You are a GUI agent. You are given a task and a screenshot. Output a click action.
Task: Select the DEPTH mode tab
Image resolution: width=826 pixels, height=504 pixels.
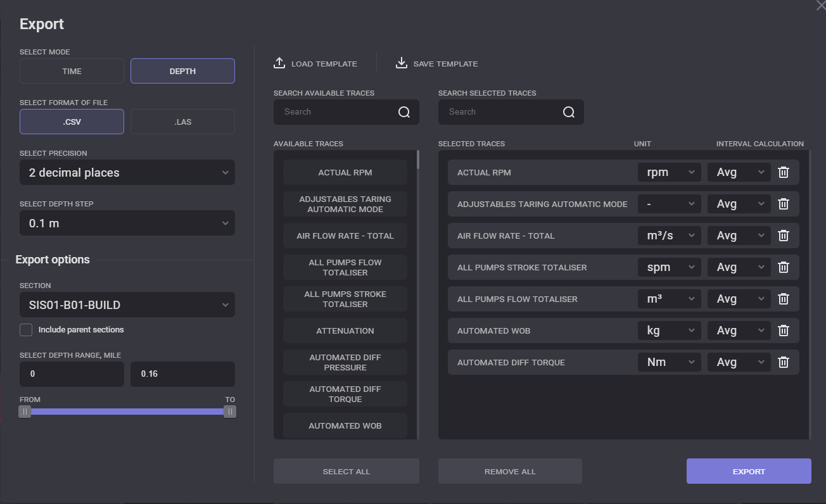[182, 71]
